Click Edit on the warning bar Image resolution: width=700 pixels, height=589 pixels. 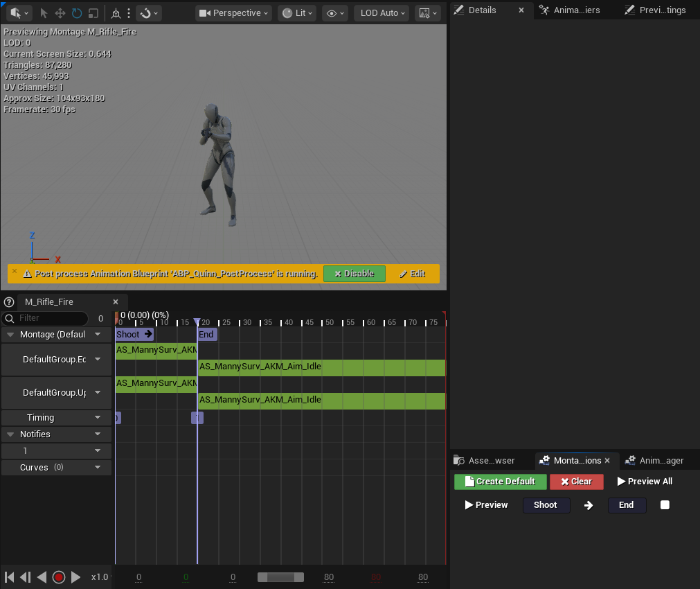[x=413, y=274]
